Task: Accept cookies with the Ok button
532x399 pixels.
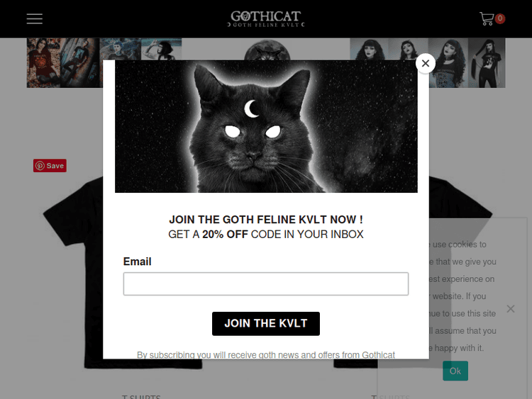Action: coord(455,371)
